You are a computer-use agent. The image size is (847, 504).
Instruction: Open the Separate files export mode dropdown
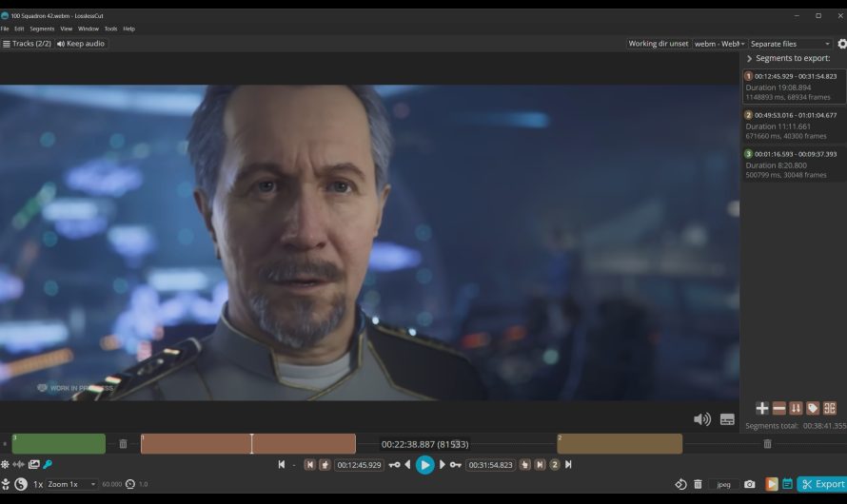coord(790,44)
